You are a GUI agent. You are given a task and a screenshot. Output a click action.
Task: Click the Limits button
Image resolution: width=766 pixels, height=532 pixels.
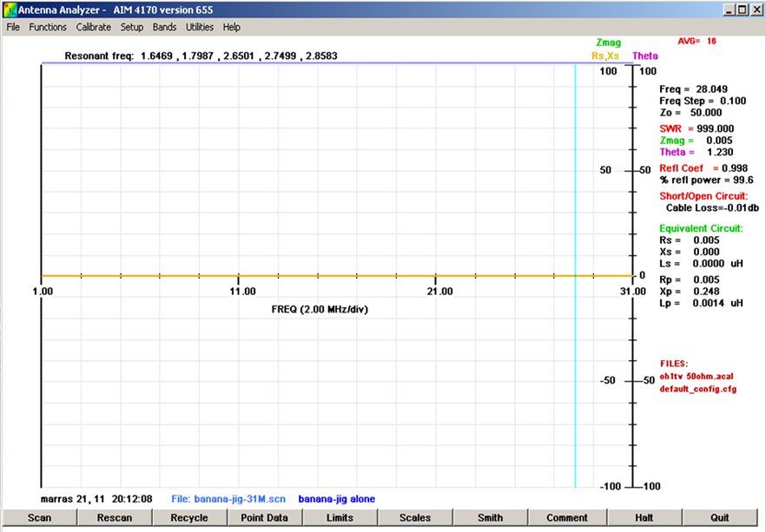340,518
